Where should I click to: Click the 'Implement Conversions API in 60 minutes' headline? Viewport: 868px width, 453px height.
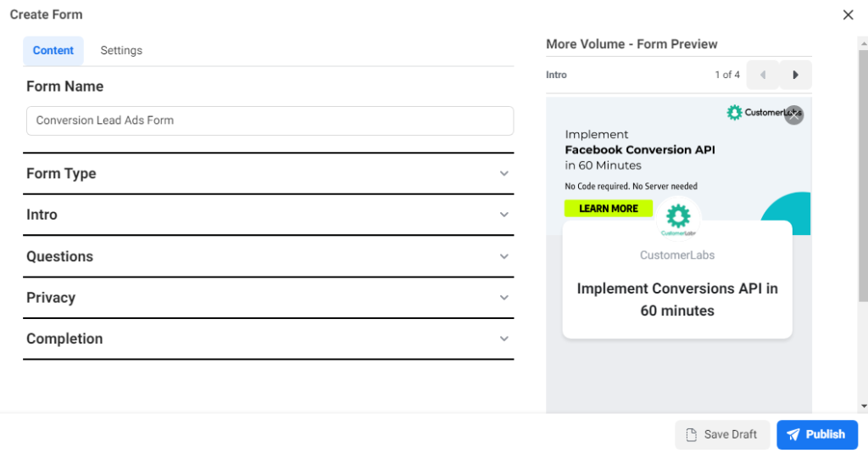[x=677, y=299]
